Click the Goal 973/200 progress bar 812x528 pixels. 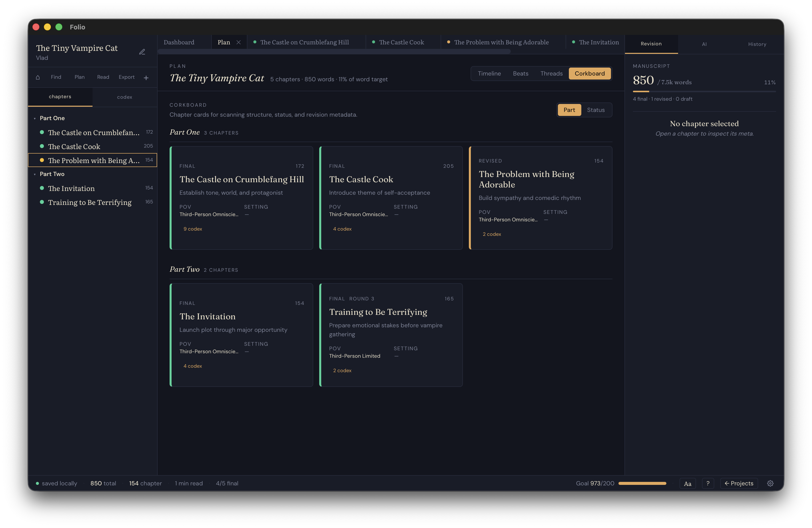click(642, 483)
